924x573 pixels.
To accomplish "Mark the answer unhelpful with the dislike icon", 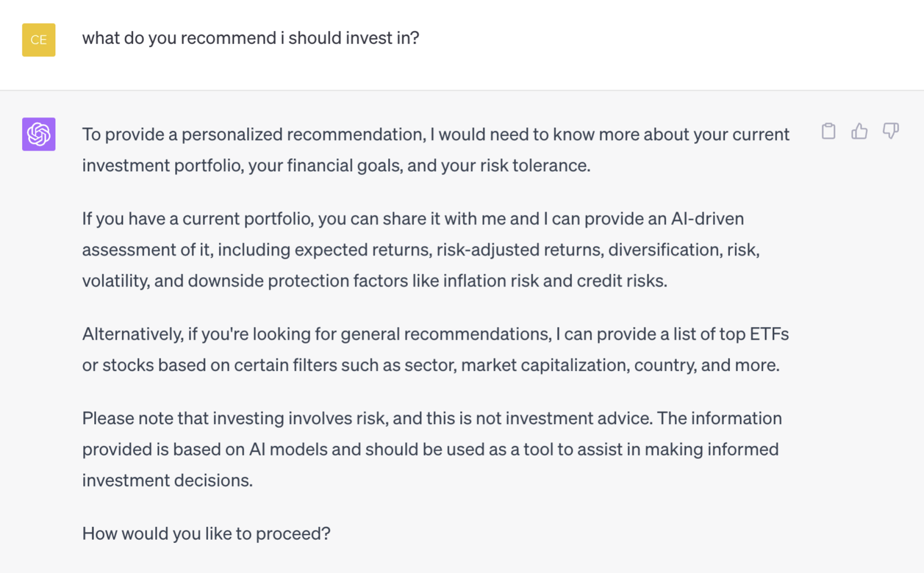I will click(891, 132).
